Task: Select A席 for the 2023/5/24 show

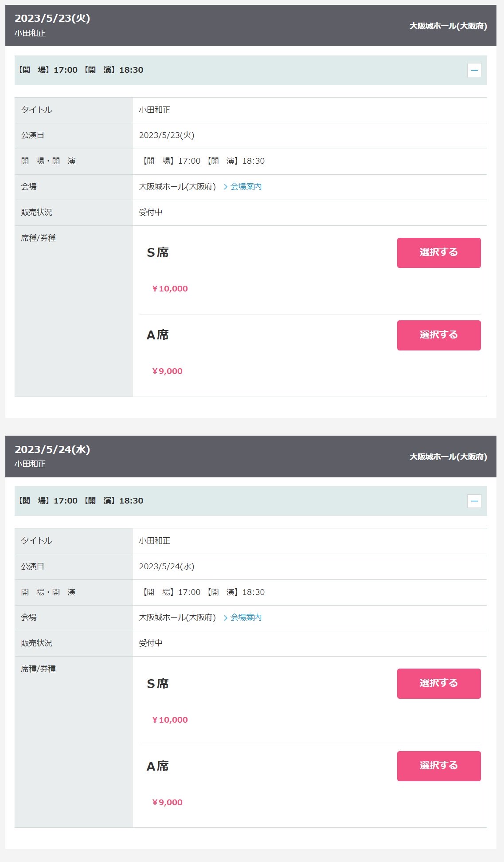Action: coord(439,766)
